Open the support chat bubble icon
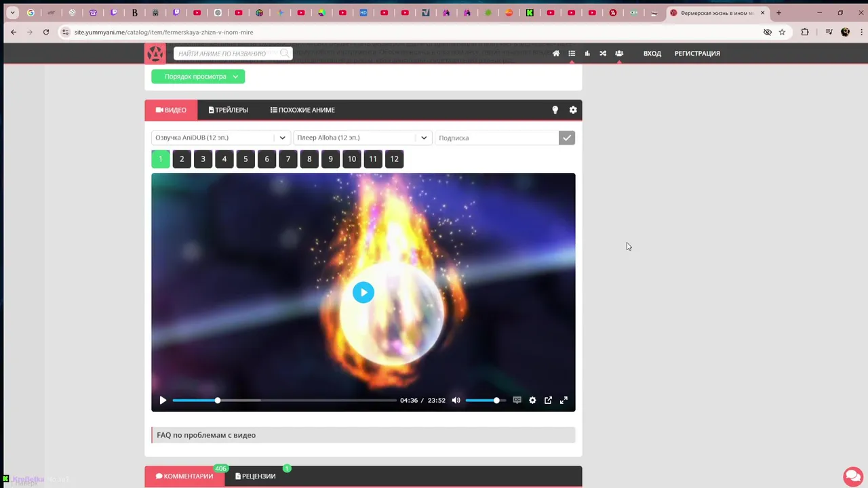This screenshot has width=868, height=488. [x=852, y=476]
